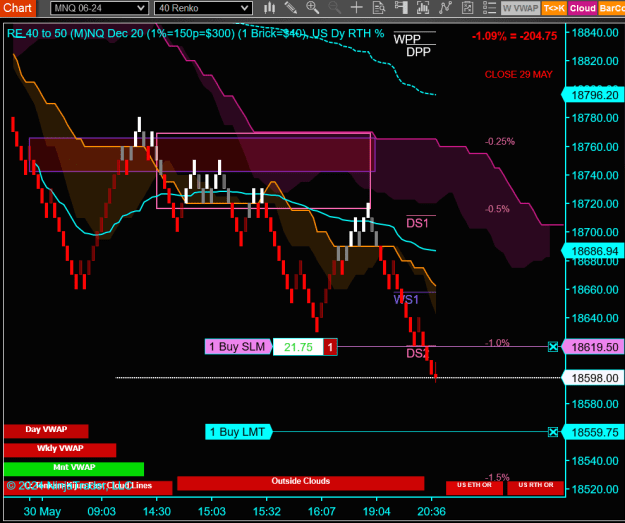
Task: Click the -0.25% level label
Action: [x=500, y=142]
